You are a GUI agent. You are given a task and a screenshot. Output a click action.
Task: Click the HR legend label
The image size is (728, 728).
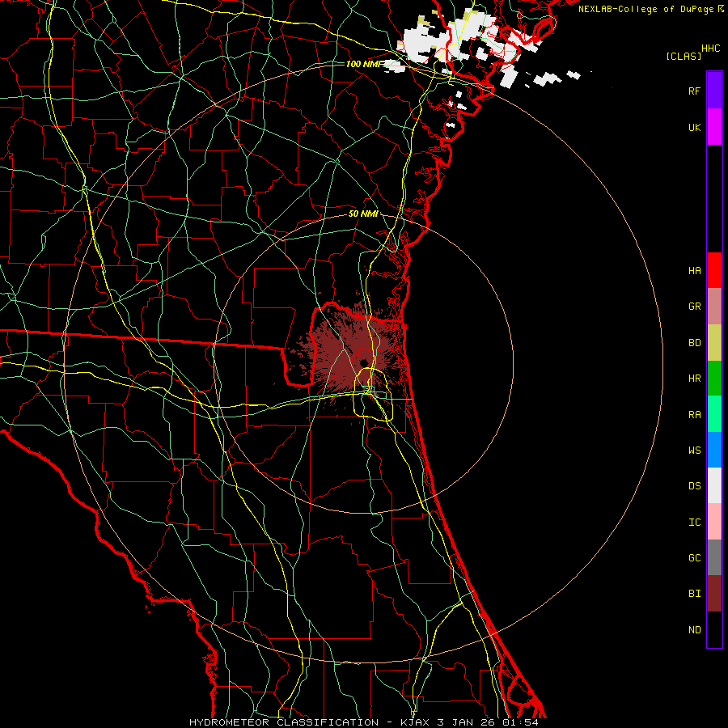coord(694,379)
